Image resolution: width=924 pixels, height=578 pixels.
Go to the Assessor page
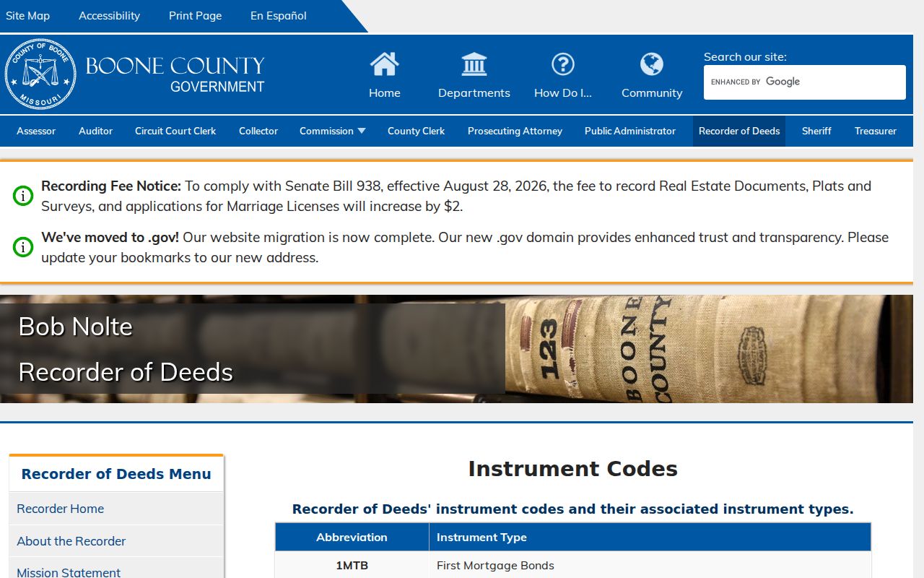click(36, 131)
